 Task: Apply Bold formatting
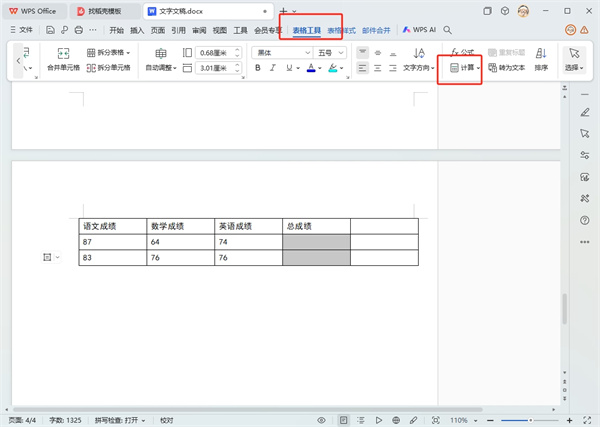[x=258, y=68]
